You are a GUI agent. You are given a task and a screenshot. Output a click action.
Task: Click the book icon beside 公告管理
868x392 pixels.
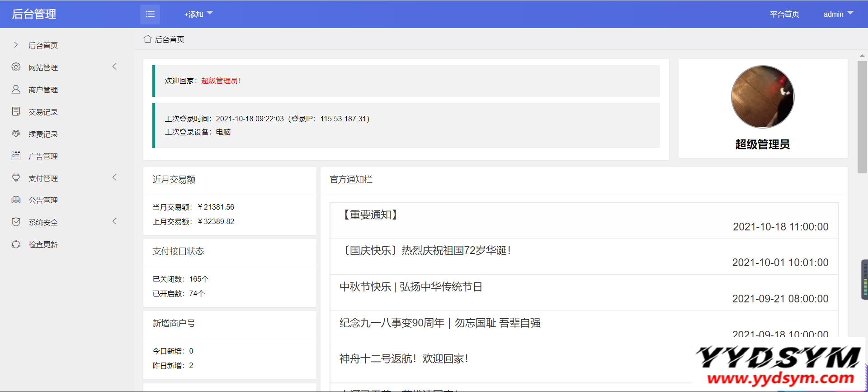[x=16, y=200]
